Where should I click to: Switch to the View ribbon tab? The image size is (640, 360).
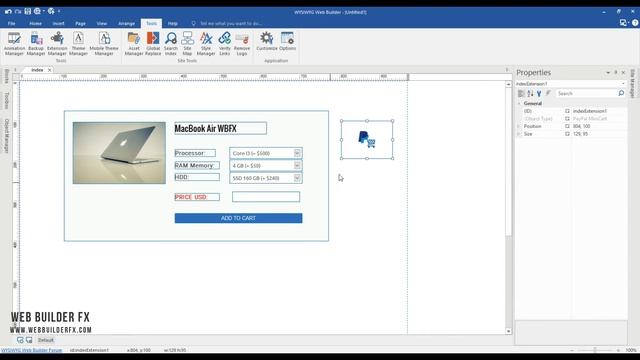coord(102,24)
